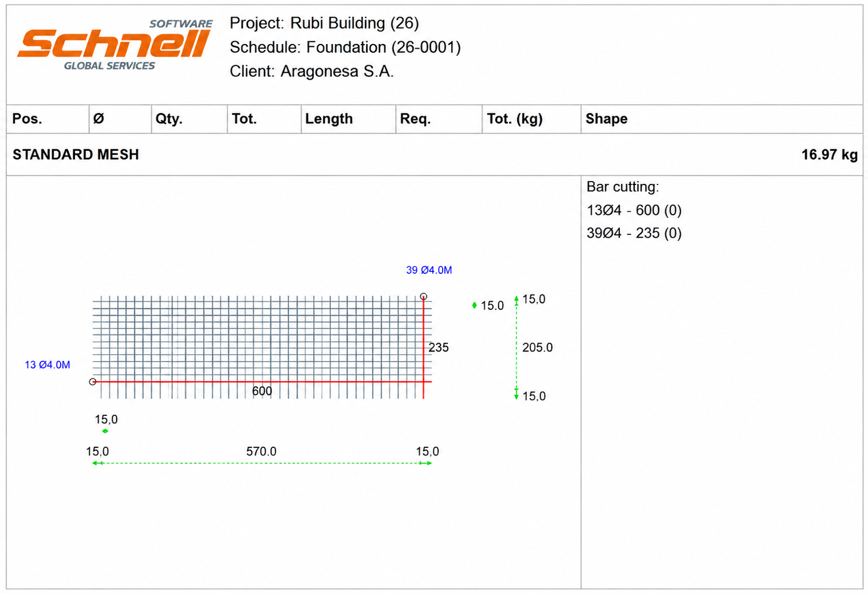Image resolution: width=868 pixels, height=594 pixels.
Task: Click the blue 13 Ø4.0M label
Action: tap(48, 365)
